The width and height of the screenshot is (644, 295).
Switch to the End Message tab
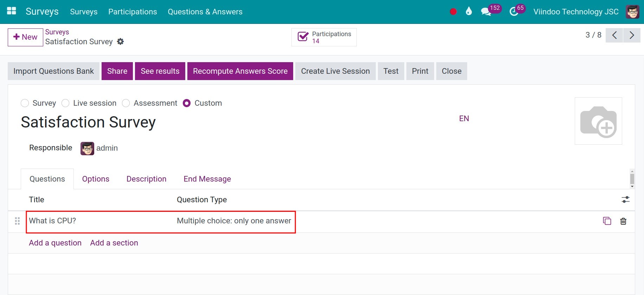coord(207,179)
